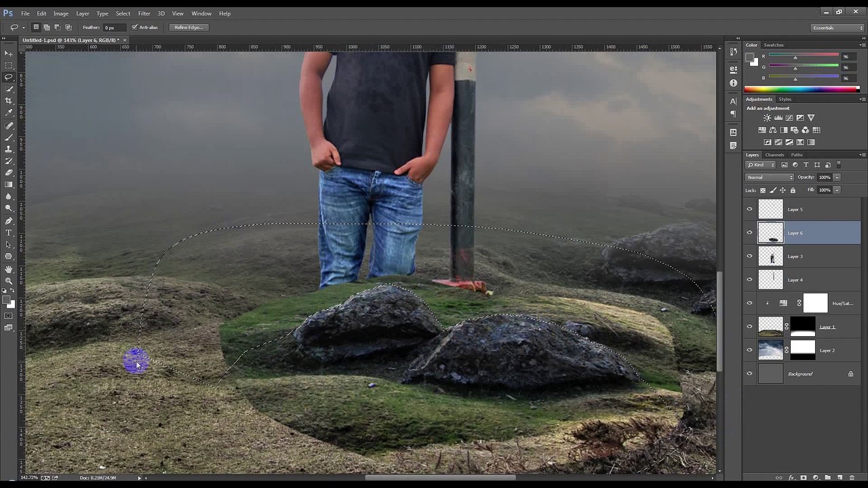Open the layer style fx menu
Viewport: 868px width, 488px height.
click(791, 478)
